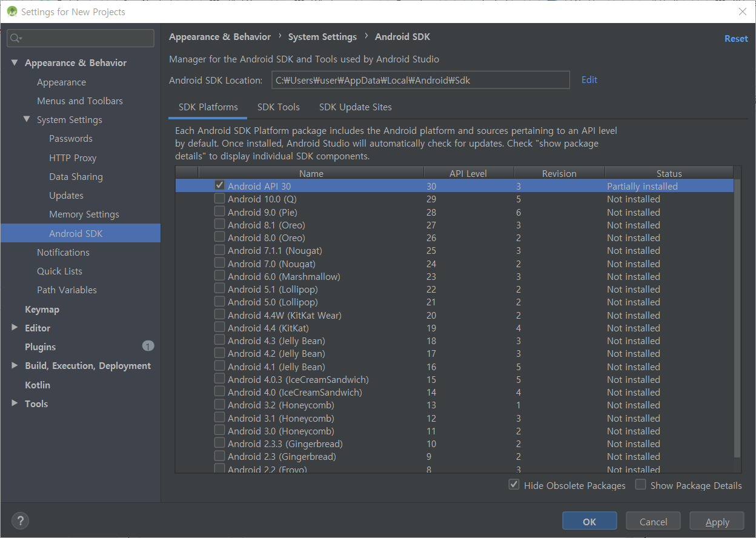Screen dimensions: 756x538
Task: Select HTTP Proxy settings
Action: click(73, 158)
